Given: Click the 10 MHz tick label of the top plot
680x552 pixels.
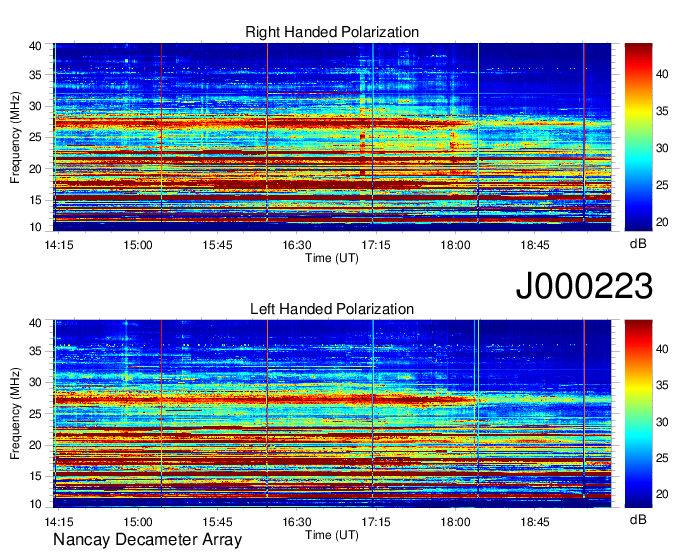Looking at the screenshot, I should point(36,227).
